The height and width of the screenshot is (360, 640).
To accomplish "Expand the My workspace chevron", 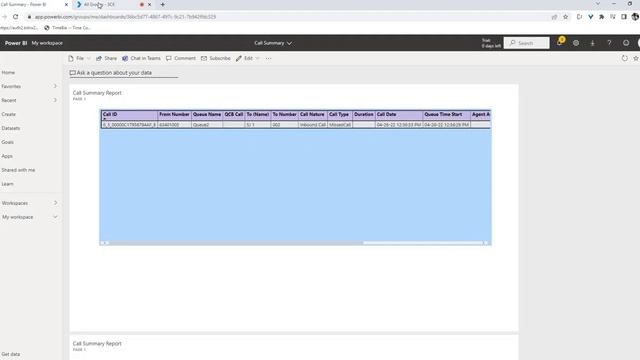I will point(55,217).
